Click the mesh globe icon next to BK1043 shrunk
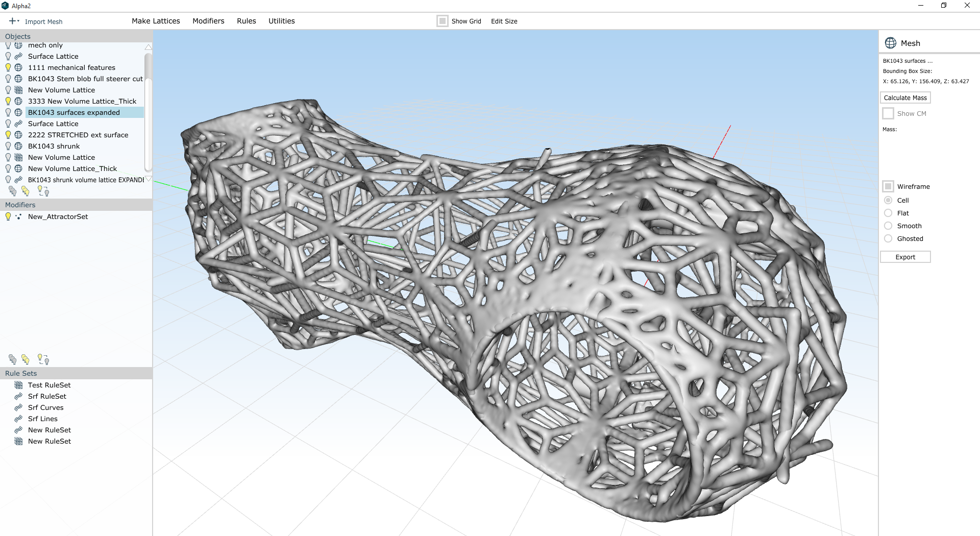This screenshot has height=536, width=980. point(18,146)
